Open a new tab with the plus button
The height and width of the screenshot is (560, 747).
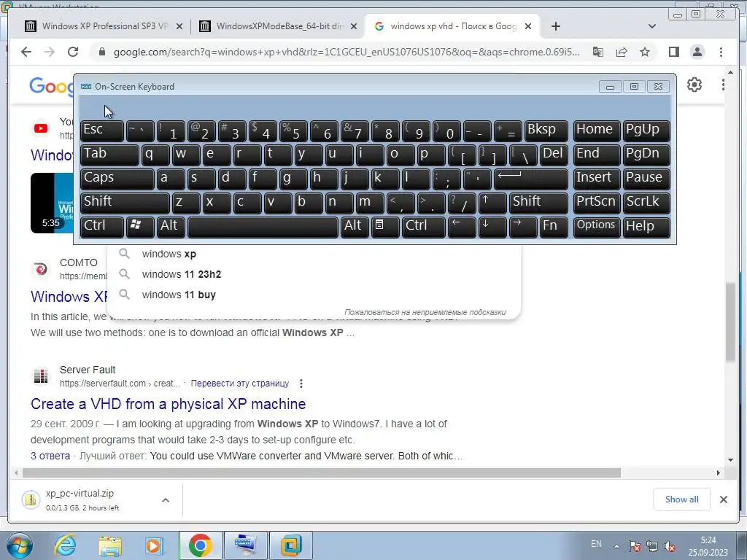555,26
